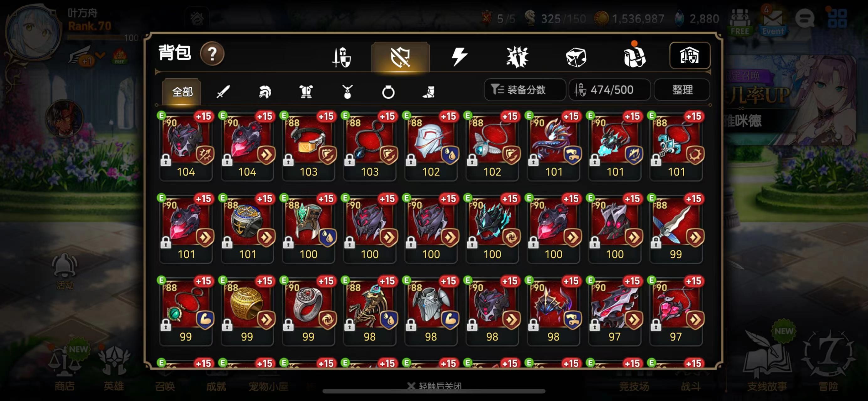Open the 装备分数 sort dropdown
Screen dimensions: 868x401
[525, 90]
